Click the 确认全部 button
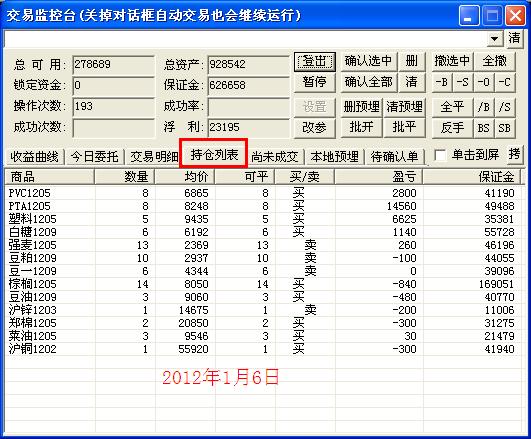 coord(368,82)
